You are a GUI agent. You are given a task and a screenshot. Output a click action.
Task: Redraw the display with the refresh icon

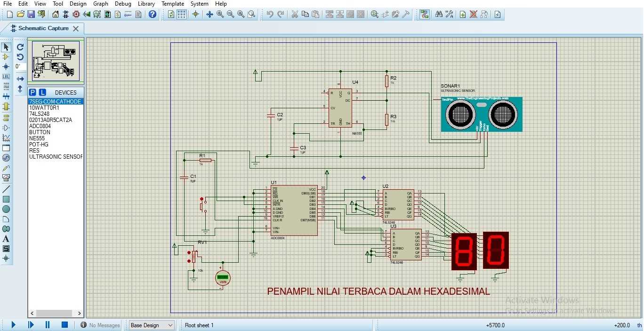[x=171, y=14]
